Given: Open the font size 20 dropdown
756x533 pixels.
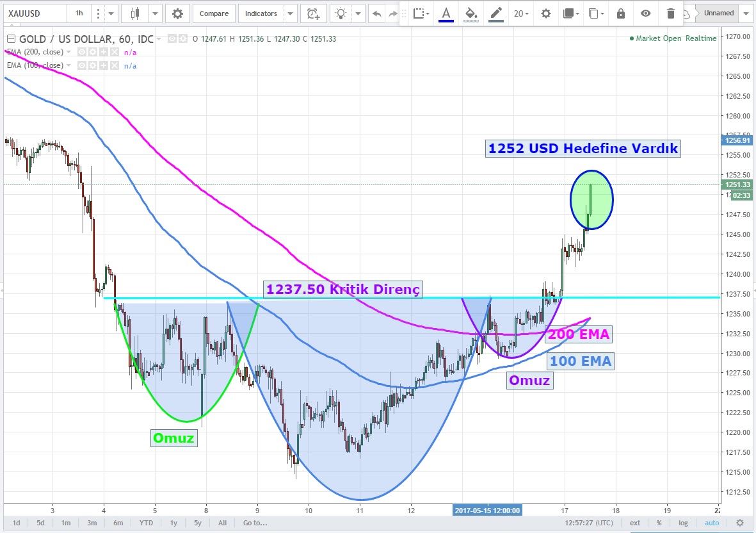Looking at the screenshot, I should (x=521, y=13).
